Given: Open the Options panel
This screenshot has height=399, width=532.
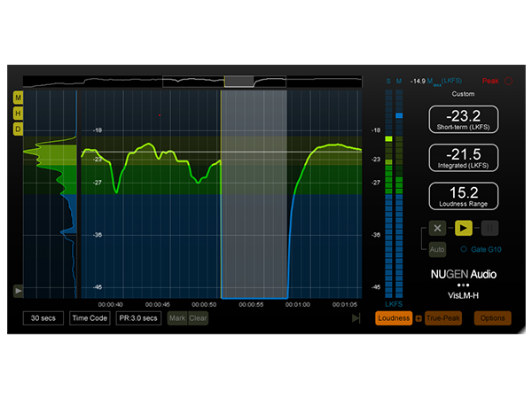Looking at the screenshot, I should [x=493, y=318].
